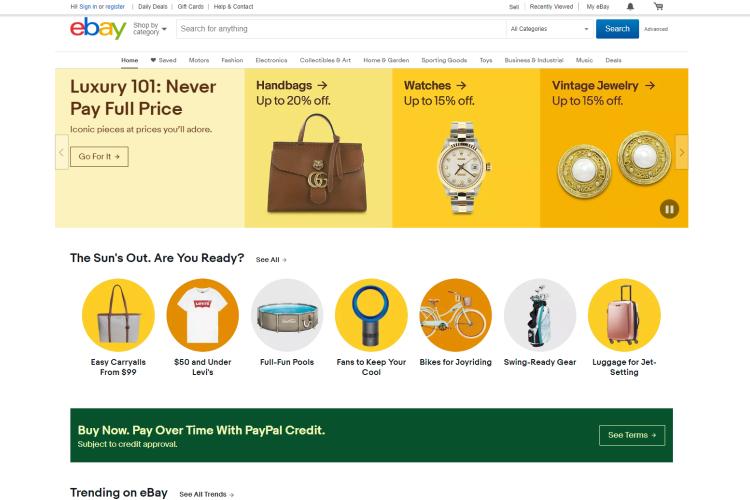The image size is (750, 500).
Task: Open Full-Fun Pools circle image
Action: pyautogui.click(x=287, y=315)
